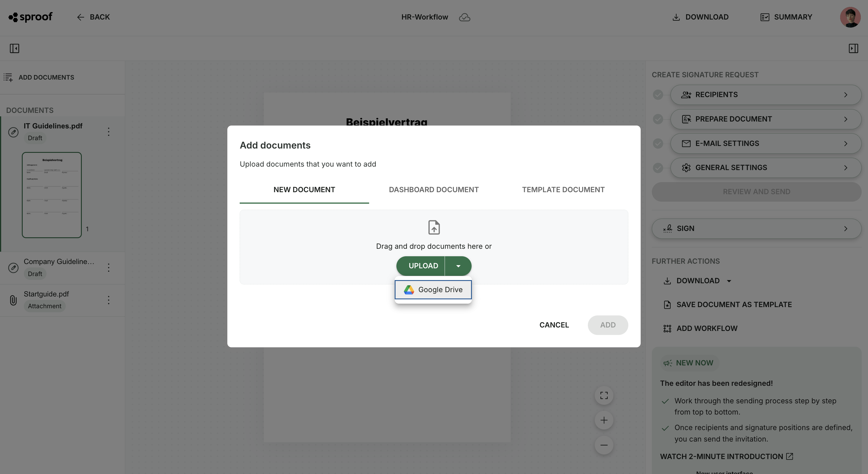The height and width of the screenshot is (474, 868).
Task: Click the cloud sync icon next to HR-Workflow
Action: click(464, 17)
